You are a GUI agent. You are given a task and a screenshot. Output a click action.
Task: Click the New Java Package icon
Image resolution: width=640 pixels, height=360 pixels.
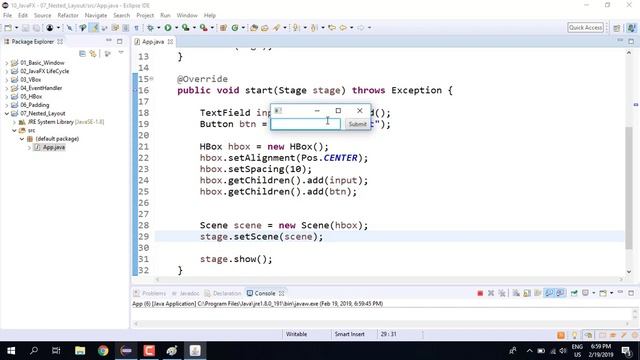point(223,28)
